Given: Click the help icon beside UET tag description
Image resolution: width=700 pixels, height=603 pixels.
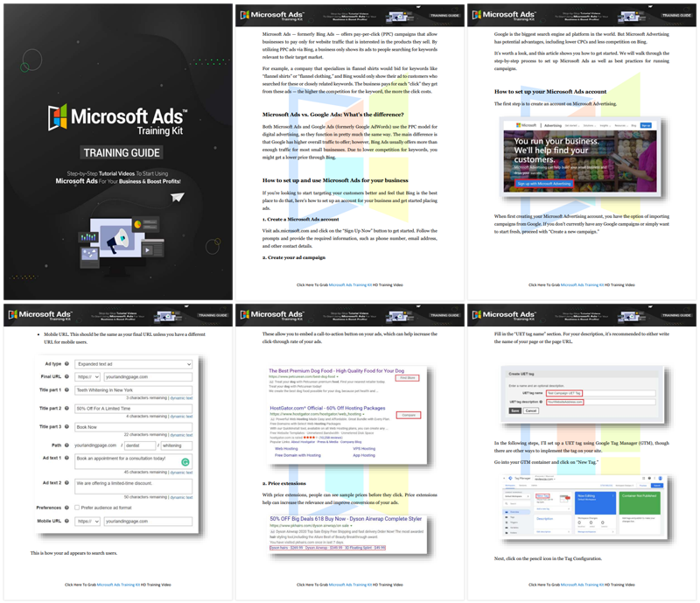Looking at the screenshot, I should pos(541,402).
